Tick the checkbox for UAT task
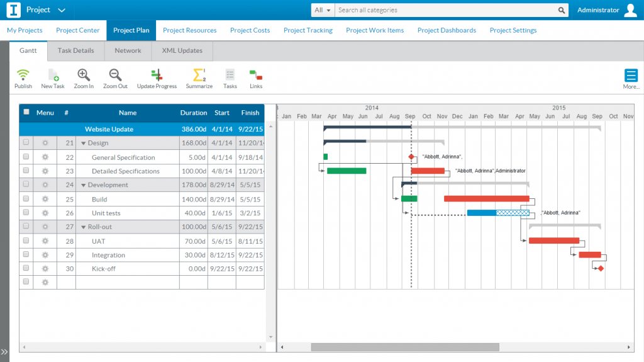The width and height of the screenshot is (644, 362). pos(26,240)
